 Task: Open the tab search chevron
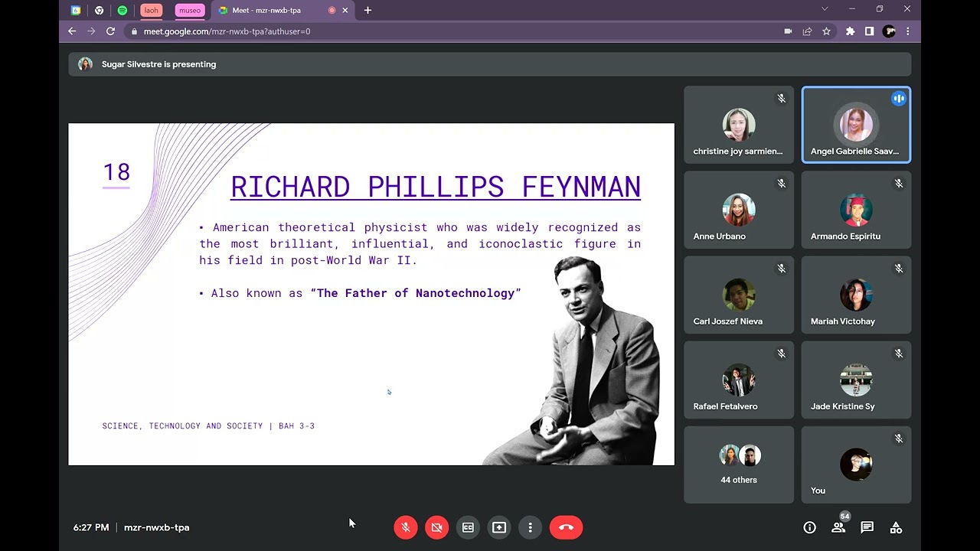pos(825,9)
